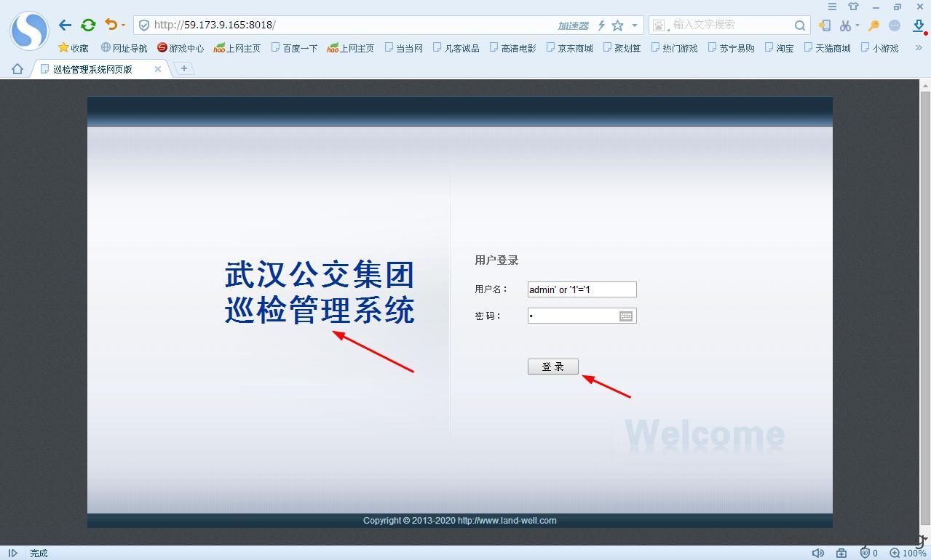Open the password key manager icon
This screenshot has width=931, height=560.
pyautogui.click(x=873, y=25)
